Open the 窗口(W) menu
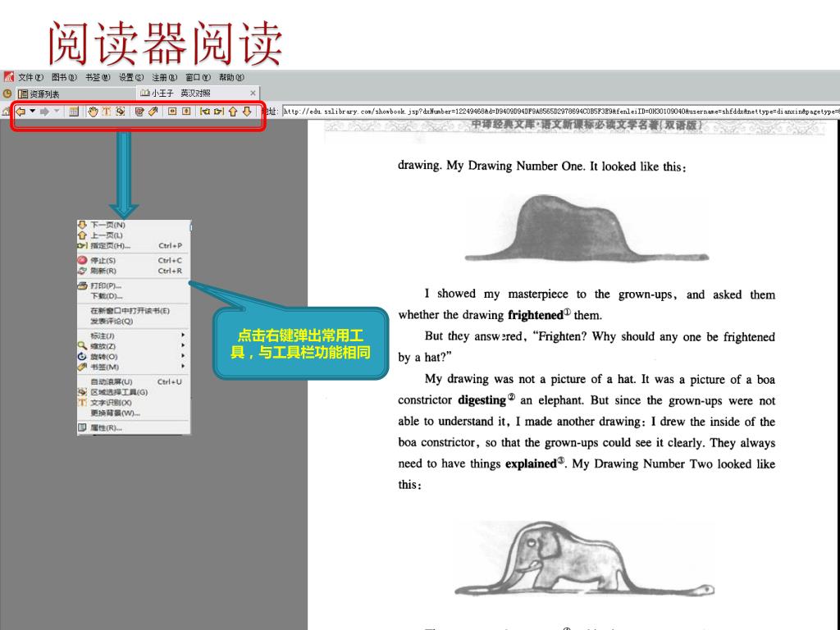Viewport: 840px width, 630px height. tap(199, 78)
